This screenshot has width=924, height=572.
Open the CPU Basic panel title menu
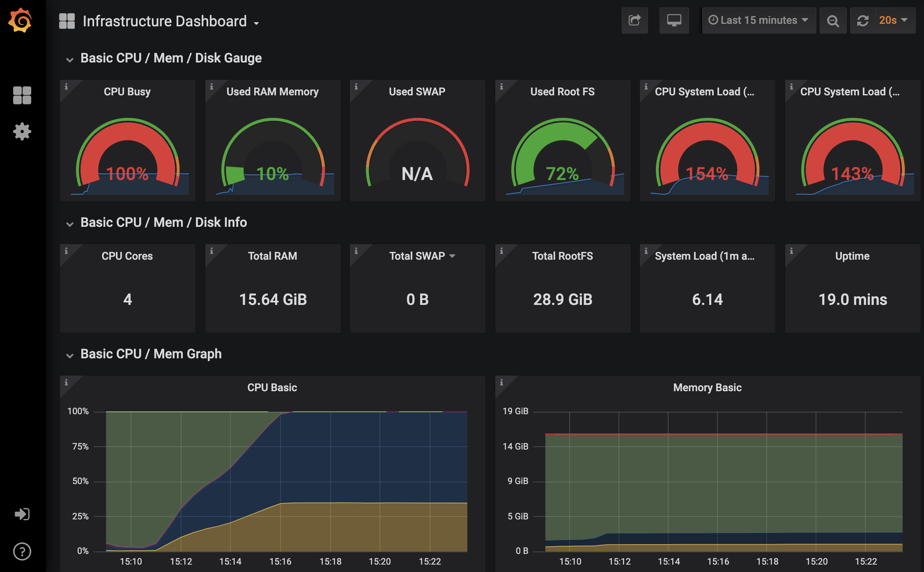(x=272, y=387)
